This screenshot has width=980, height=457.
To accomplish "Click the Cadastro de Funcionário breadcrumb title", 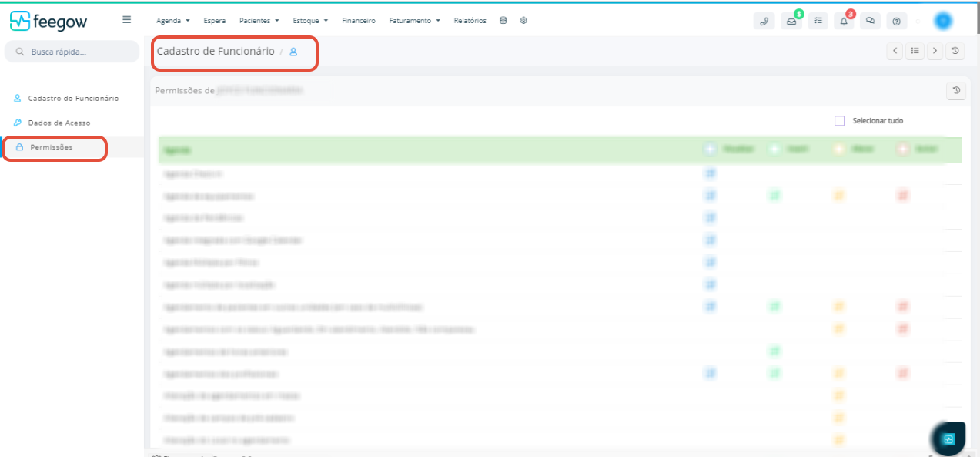I will pyautogui.click(x=216, y=52).
